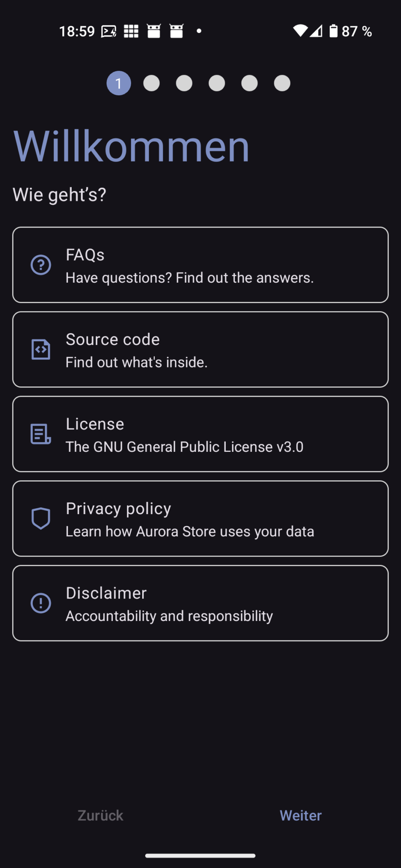401x868 pixels.
Task: Tap the Privacy policy shield icon
Action: click(x=41, y=518)
